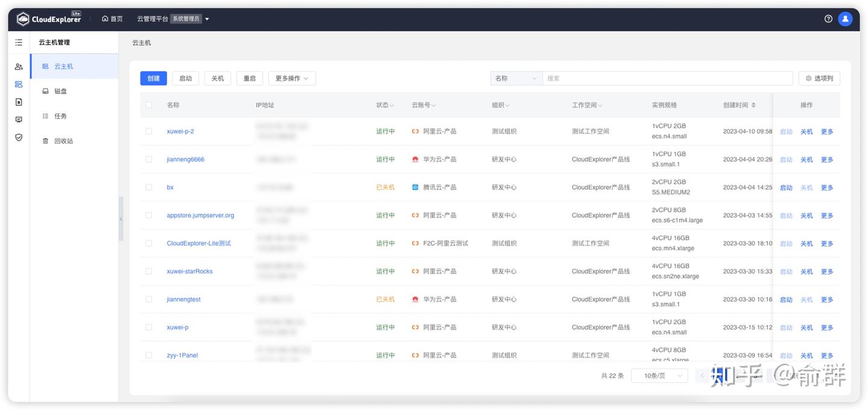Open the bill document sidebar icon
The height and width of the screenshot is (410, 868).
point(18,101)
